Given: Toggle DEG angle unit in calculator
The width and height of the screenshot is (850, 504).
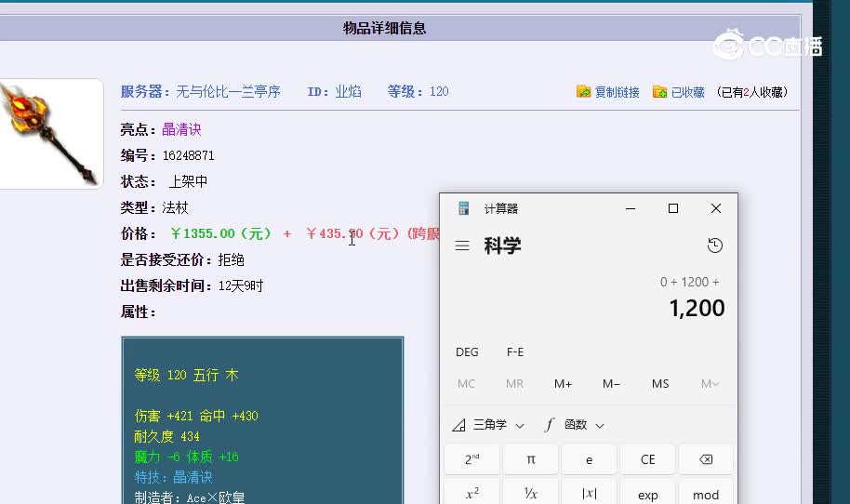Looking at the screenshot, I should click(467, 352).
